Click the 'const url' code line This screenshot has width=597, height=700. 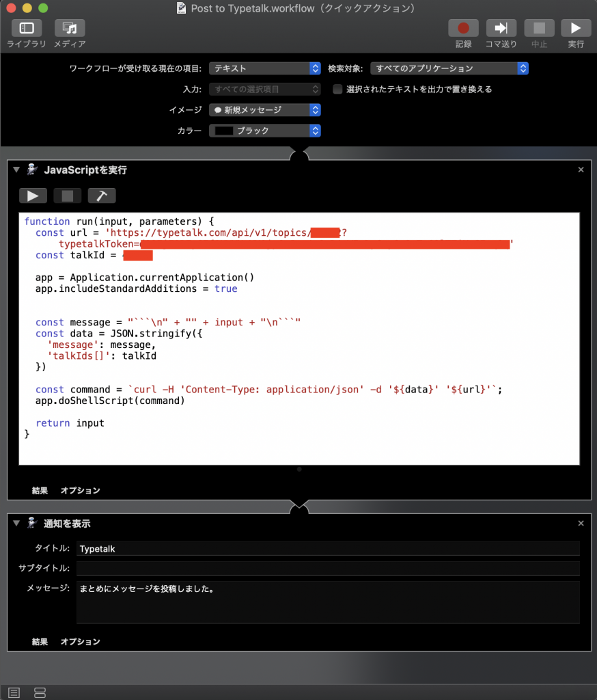coord(191,232)
